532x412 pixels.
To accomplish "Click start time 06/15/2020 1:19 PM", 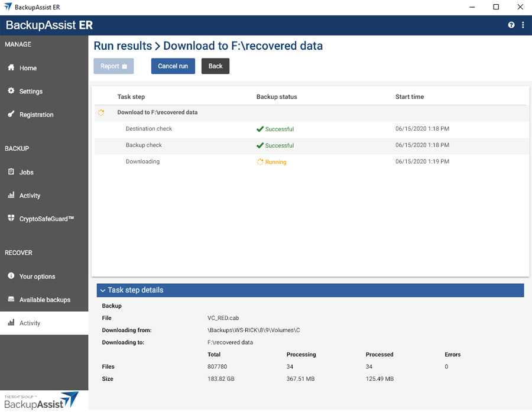I will tap(423, 161).
